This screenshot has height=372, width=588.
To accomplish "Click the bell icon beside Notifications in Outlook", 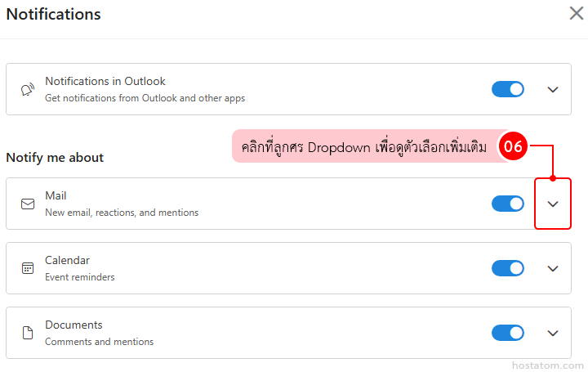I will click(28, 90).
